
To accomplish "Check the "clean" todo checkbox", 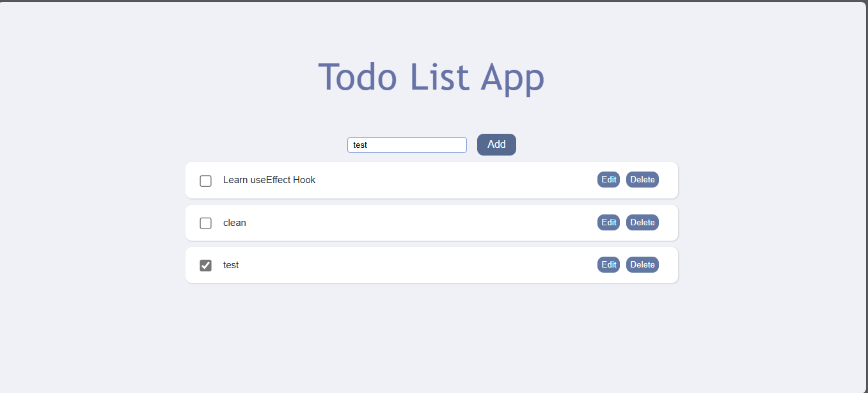I will point(205,223).
